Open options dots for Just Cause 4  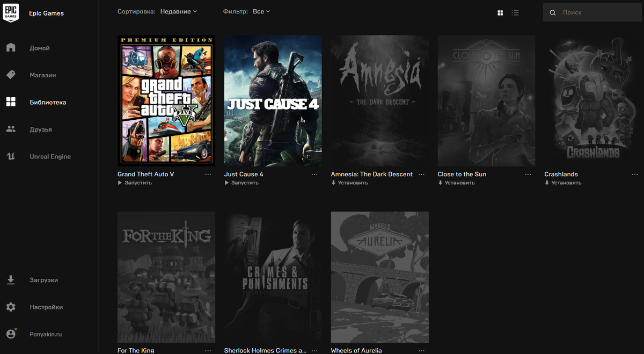tap(315, 175)
